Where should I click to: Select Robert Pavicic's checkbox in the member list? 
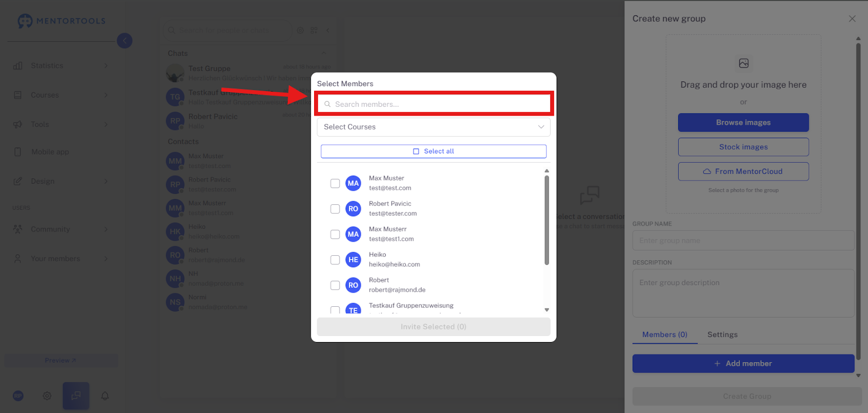click(x=335, y=209)
